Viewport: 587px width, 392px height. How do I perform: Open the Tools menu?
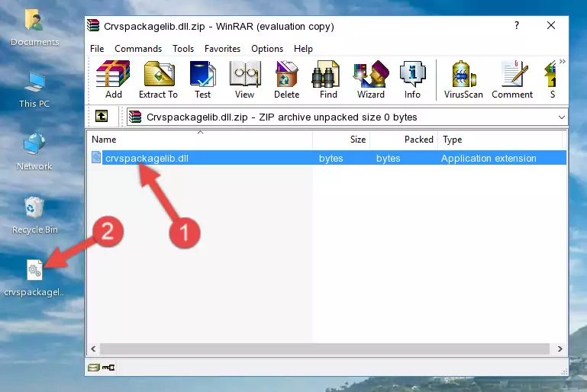click(x=183, y=49)
